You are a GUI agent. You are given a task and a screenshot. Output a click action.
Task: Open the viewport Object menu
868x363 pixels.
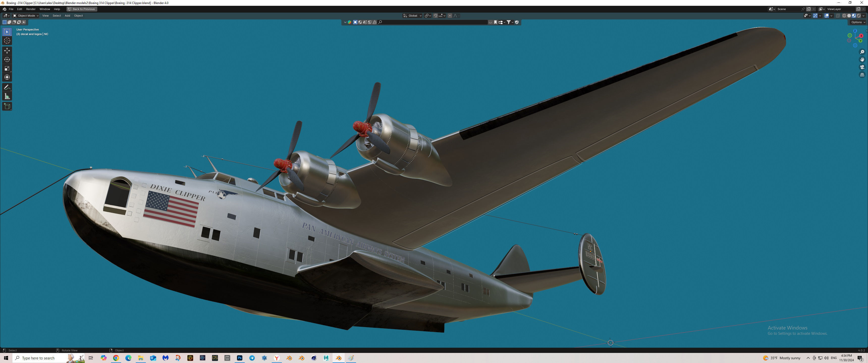[x=78, y=15]
